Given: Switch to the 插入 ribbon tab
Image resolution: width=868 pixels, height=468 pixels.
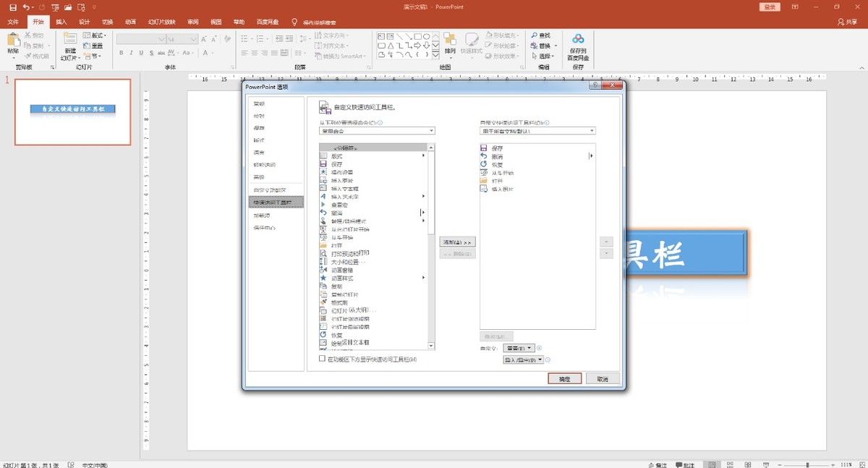Looking at the screenshot, I should point(61,22).
